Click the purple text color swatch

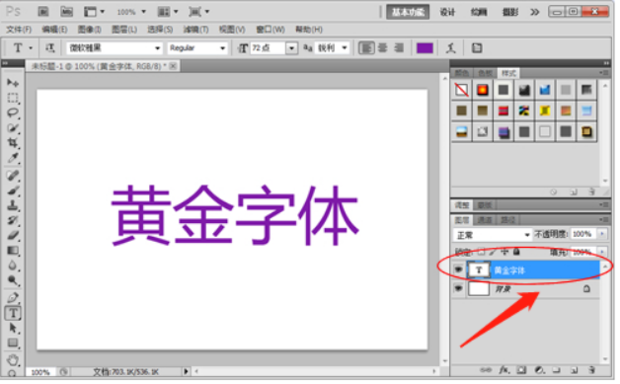[x=425, y=48]
